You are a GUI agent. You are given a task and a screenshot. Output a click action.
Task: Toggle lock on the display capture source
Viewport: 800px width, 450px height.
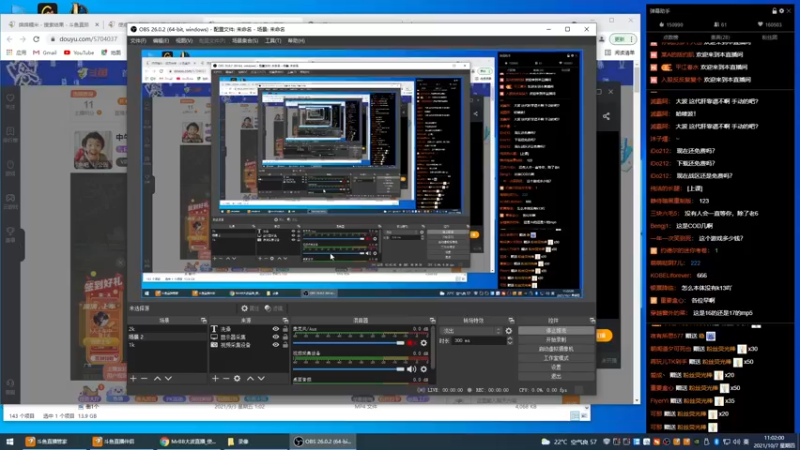[285, 337]
